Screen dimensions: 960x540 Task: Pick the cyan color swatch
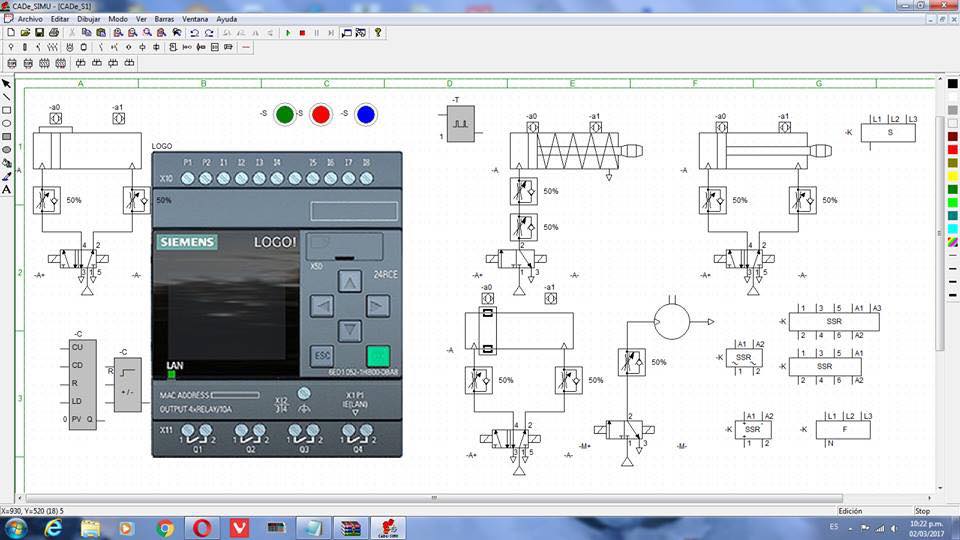tap(953, 229)
